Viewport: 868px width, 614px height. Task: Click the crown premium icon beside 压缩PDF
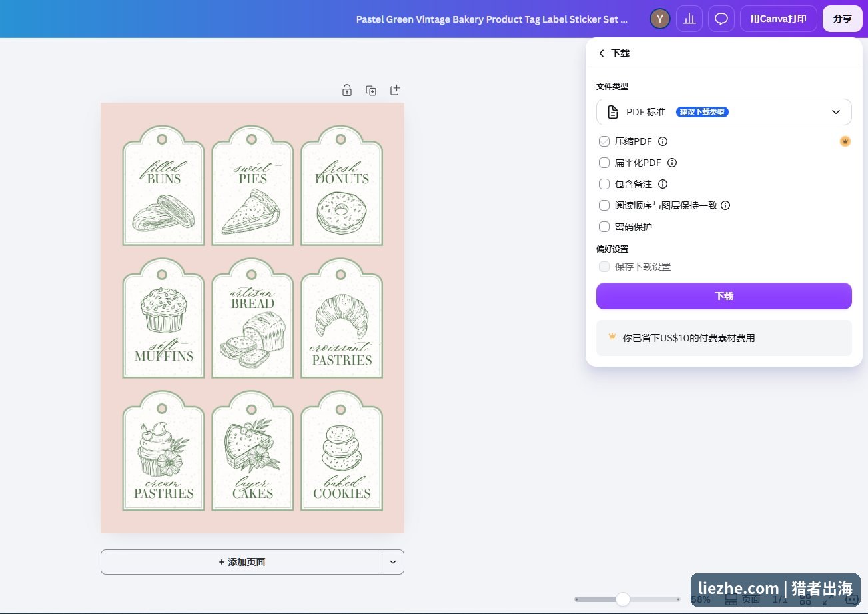tap(845, 141)
